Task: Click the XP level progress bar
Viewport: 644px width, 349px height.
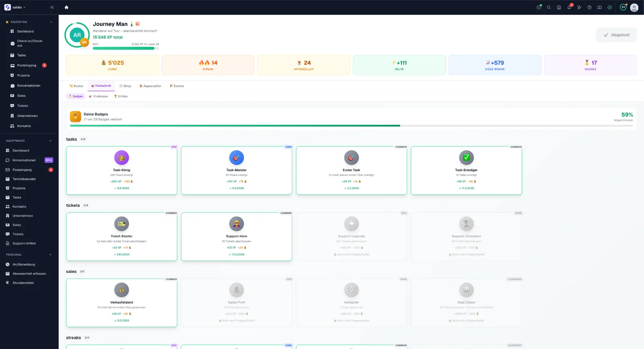Action: tap(126, 48)
